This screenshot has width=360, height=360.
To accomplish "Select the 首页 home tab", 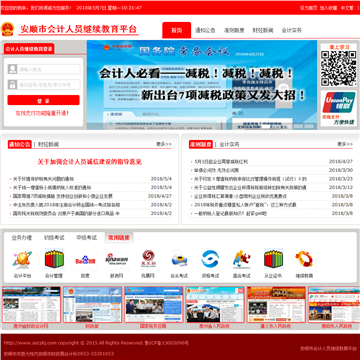I will pos(177,30).
